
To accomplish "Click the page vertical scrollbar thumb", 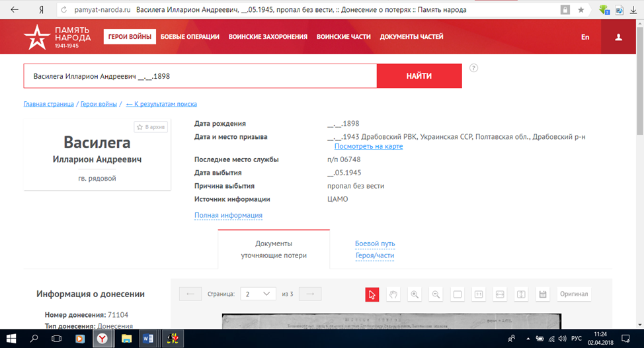I will coord(640,82).
